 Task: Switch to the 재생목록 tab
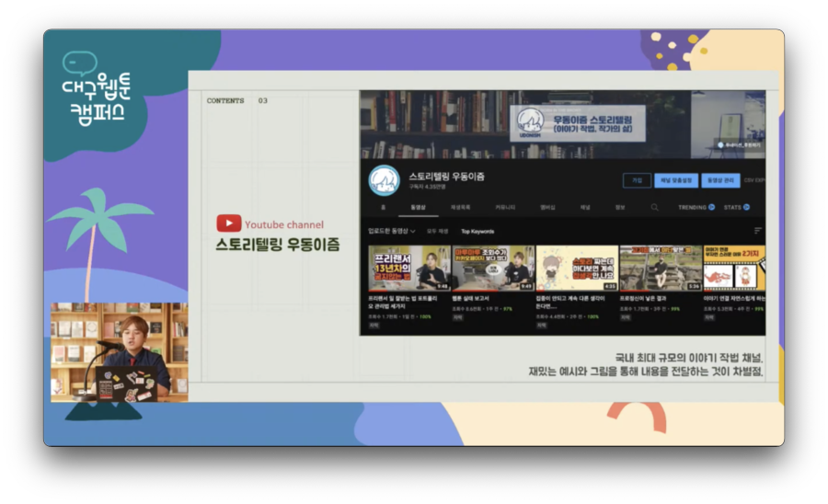460,208
